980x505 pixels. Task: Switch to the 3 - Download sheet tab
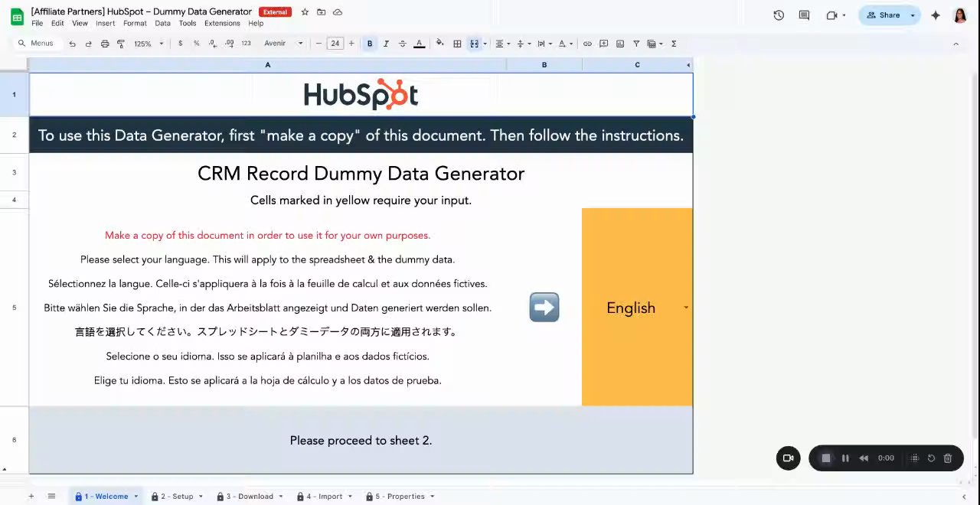click(250, 497)
